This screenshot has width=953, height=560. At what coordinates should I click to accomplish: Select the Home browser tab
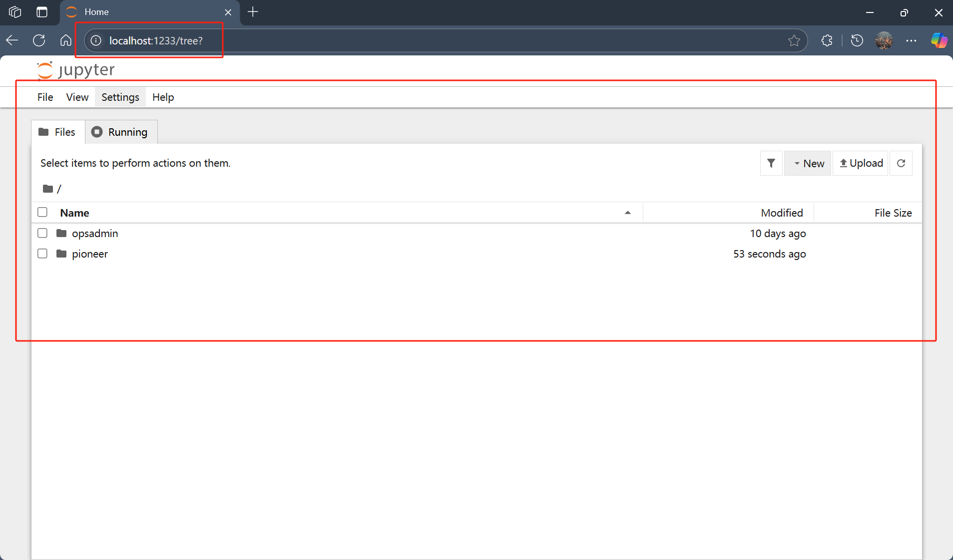(x=150, y=12)
